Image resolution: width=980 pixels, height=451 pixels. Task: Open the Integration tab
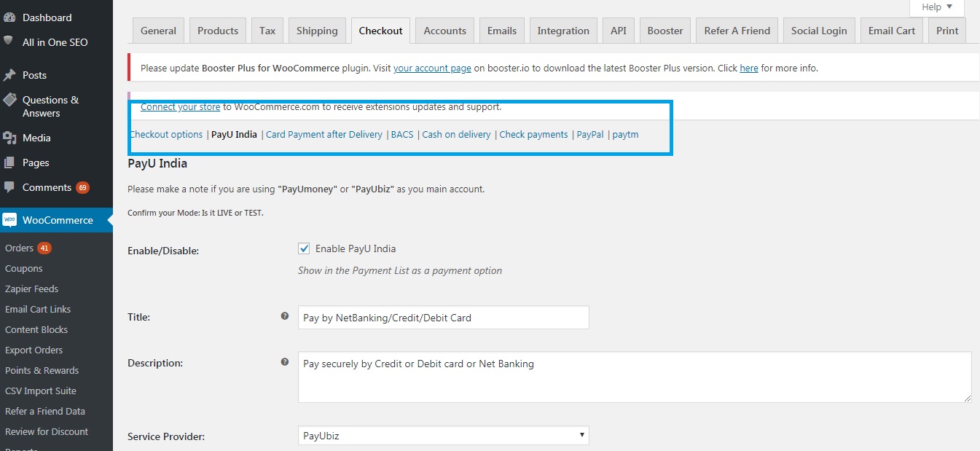coord(563,31)
